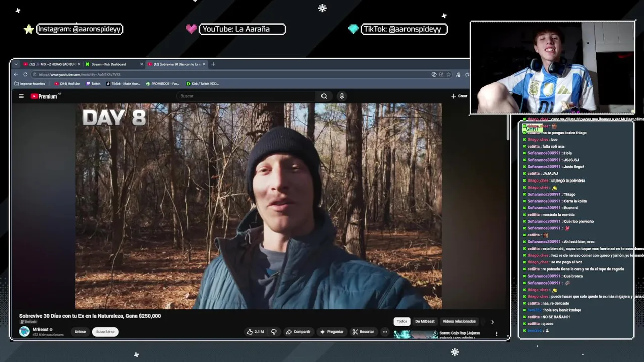Bookmark page with star icon

point(448,74)
